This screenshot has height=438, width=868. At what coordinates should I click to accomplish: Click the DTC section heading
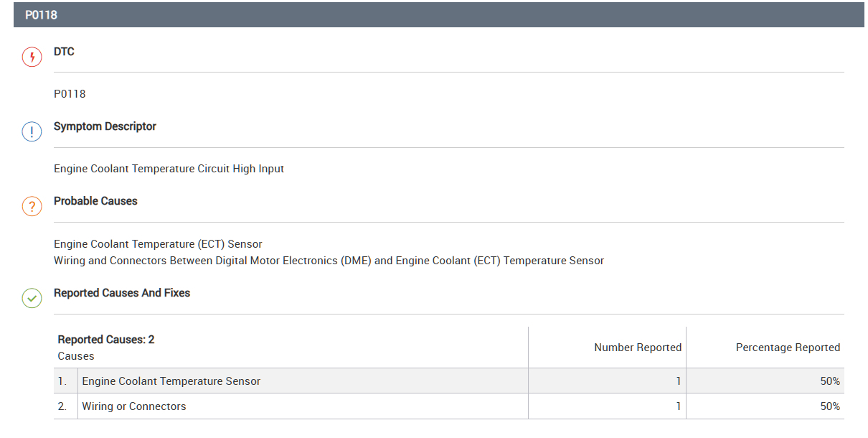(64, 52)
